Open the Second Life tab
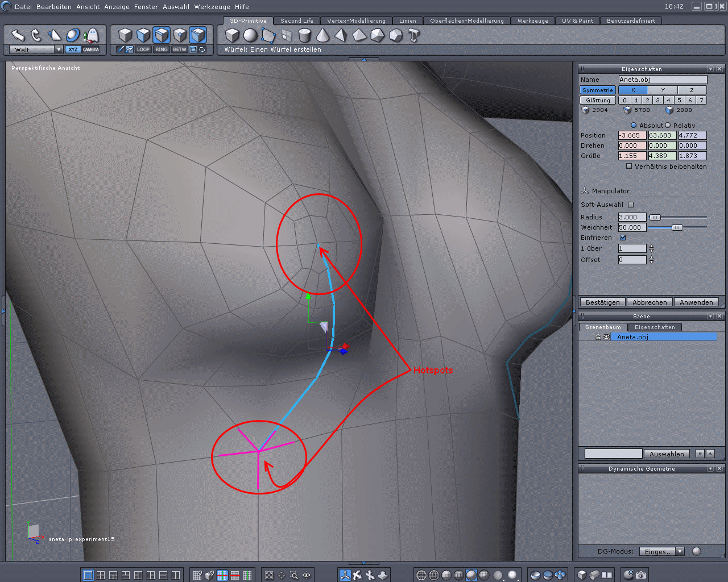Image resolution: width=728 pixels, height=582 pixels. [x=296, y=21]
